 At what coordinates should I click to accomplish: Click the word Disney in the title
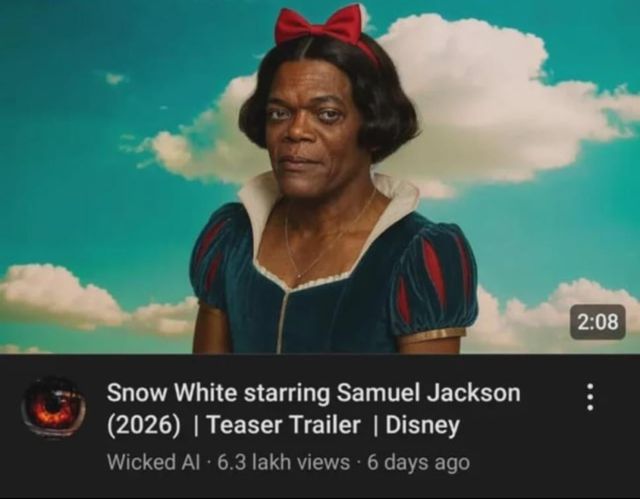(x=422, y=425)
